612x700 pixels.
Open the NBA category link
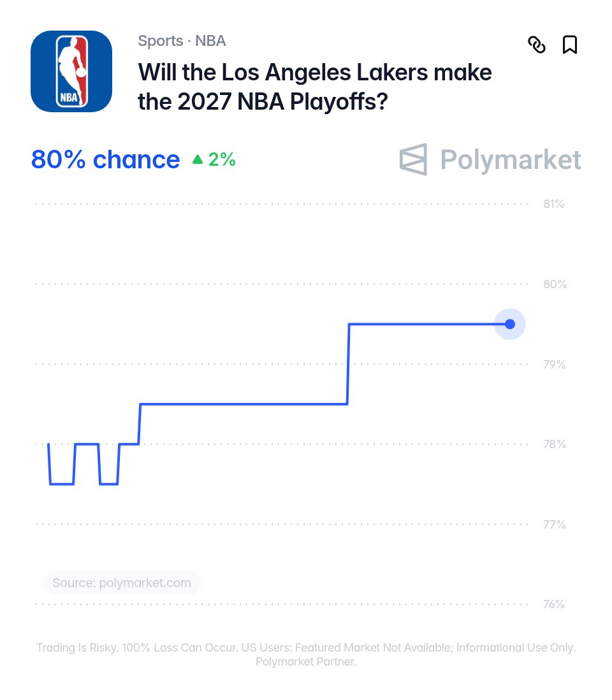coord(210,41)
